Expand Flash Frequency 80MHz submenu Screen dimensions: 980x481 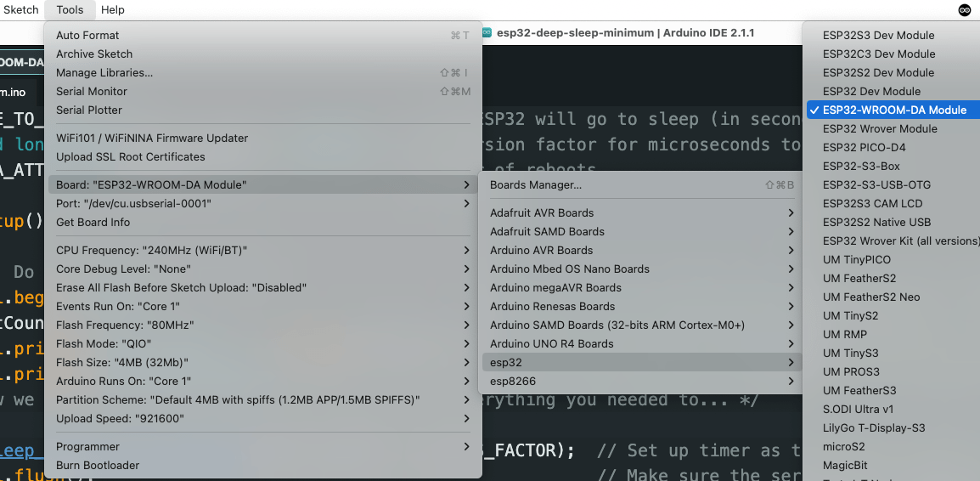[x=263, y=325]
